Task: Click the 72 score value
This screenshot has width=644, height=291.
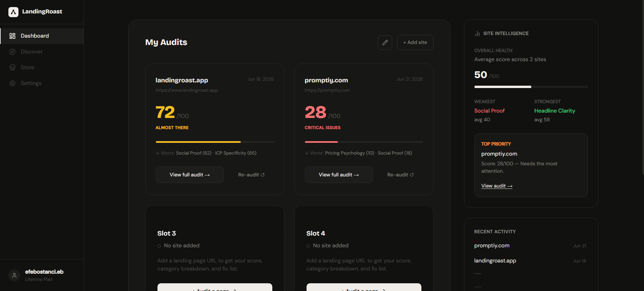Action: 165,112
